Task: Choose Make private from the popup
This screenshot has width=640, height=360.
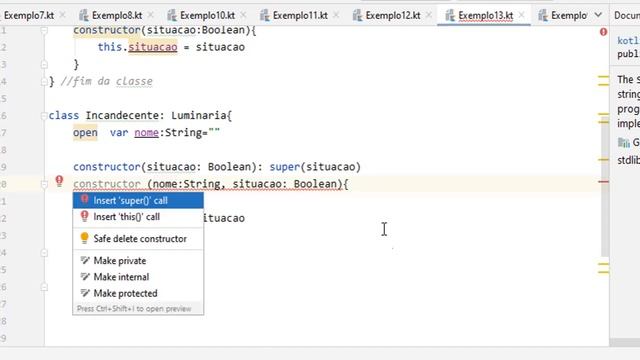Action: tap(138, 260)
